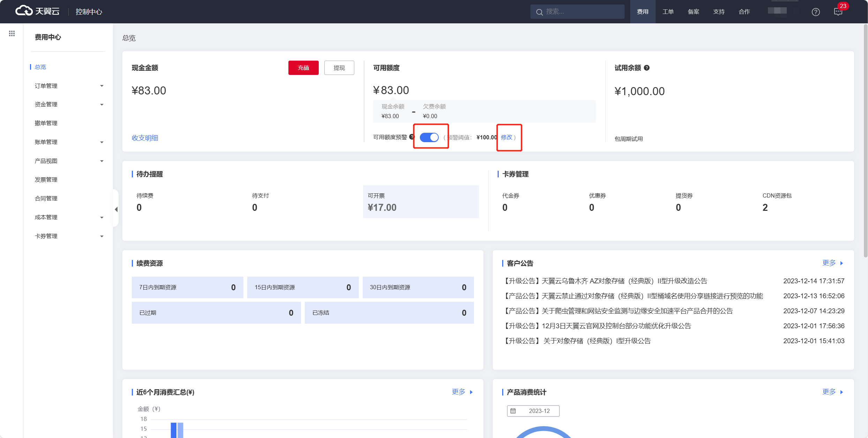Image resolution: width=868 pixels, height=438 pixels.
Task: Click the vertical page scrollbar
Action: pos(865,139)
